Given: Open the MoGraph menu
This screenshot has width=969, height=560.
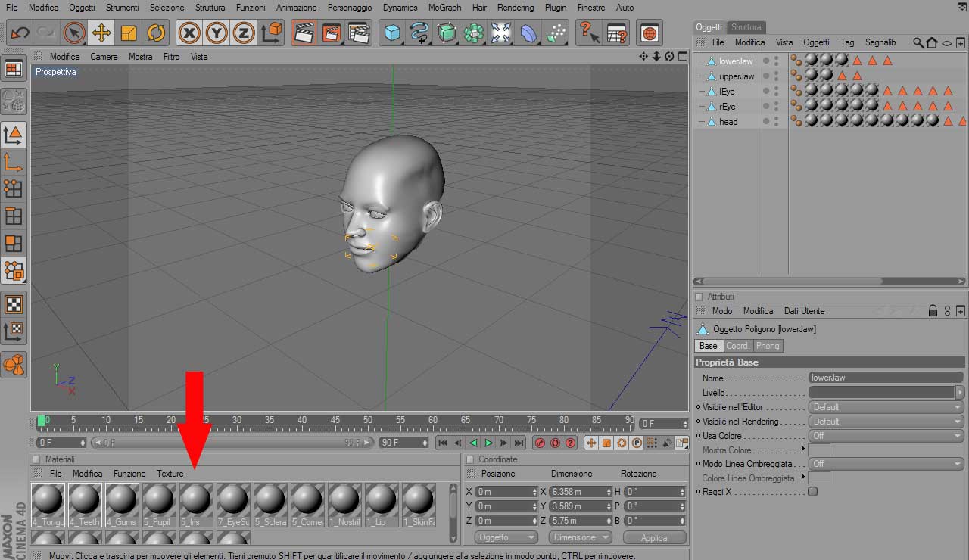Looking at the screenshot, I should click(x=444, y=8).
